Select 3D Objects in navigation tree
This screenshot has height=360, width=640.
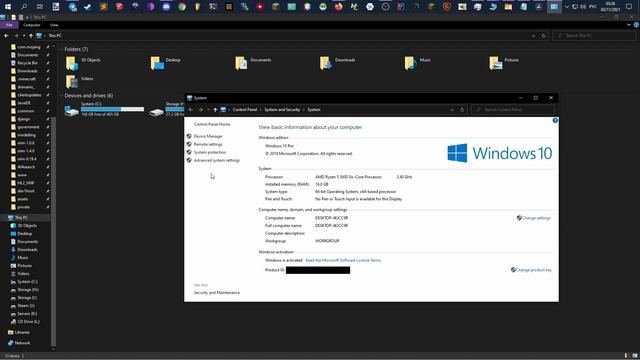tap(27, 226)
